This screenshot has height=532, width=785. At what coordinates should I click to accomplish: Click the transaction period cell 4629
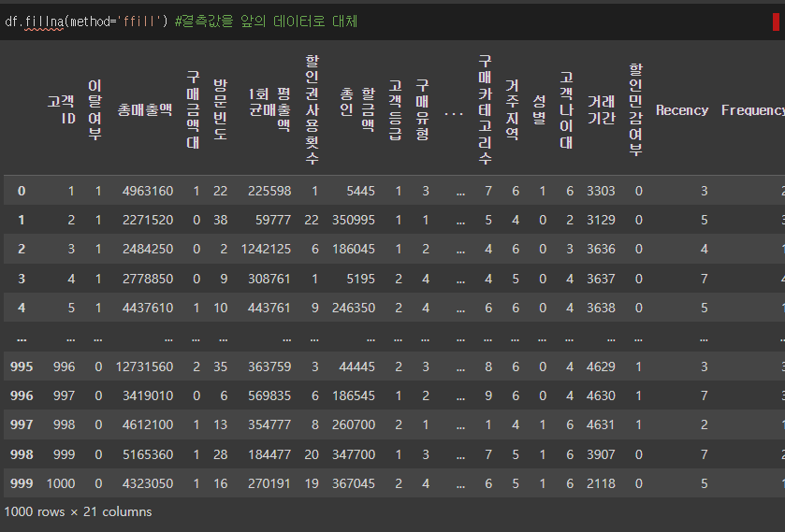601,367
